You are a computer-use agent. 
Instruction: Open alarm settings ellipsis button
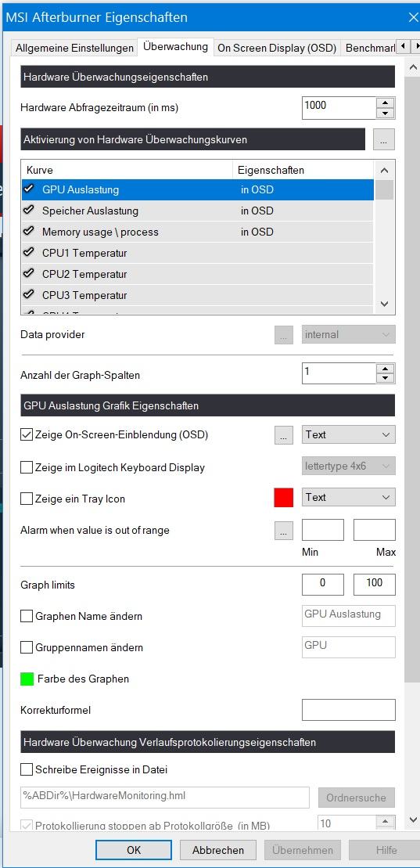(283, 531)
